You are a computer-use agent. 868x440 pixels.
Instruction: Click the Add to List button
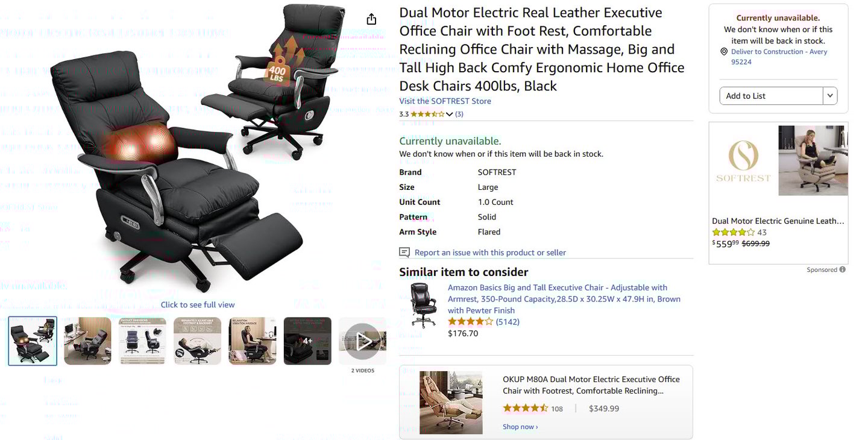tap(772, 96)
